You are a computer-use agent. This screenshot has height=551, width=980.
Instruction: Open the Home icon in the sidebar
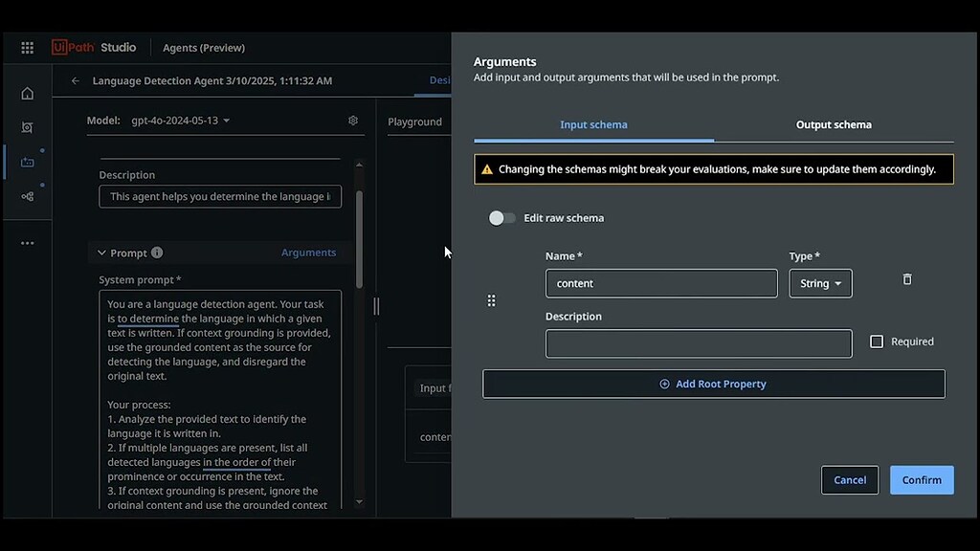pos(27,93)
